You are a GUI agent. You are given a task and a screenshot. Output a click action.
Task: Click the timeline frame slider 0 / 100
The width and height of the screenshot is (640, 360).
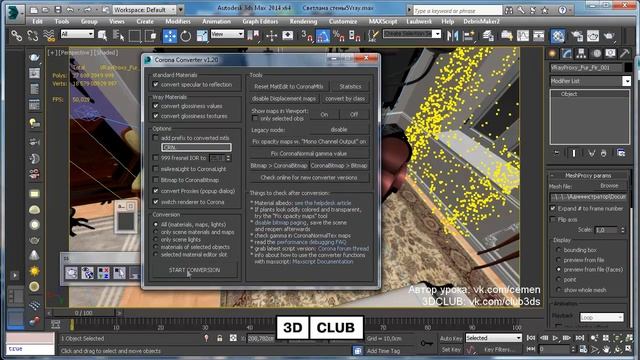click(84, 313)
